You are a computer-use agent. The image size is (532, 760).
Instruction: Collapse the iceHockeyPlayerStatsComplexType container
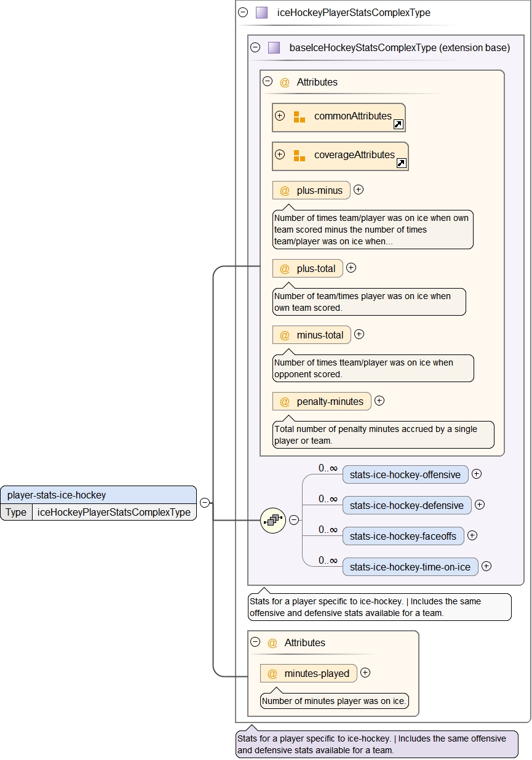(243, 12)
